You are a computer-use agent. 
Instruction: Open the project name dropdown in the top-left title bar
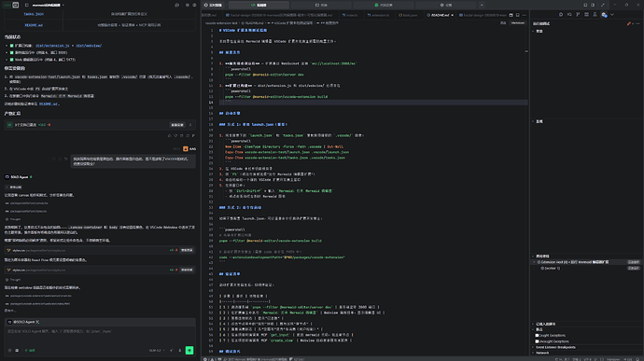click(48, 5)
